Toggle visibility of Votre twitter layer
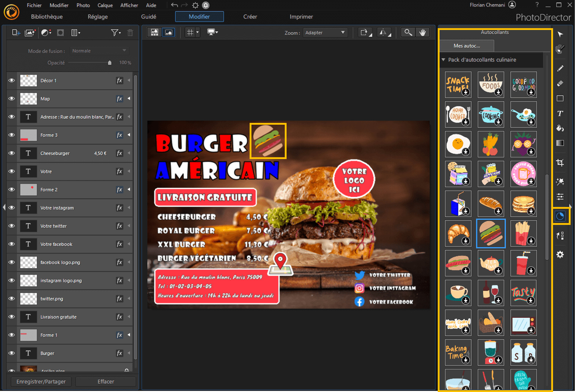The image size is (575, 392). pos(11,226)
